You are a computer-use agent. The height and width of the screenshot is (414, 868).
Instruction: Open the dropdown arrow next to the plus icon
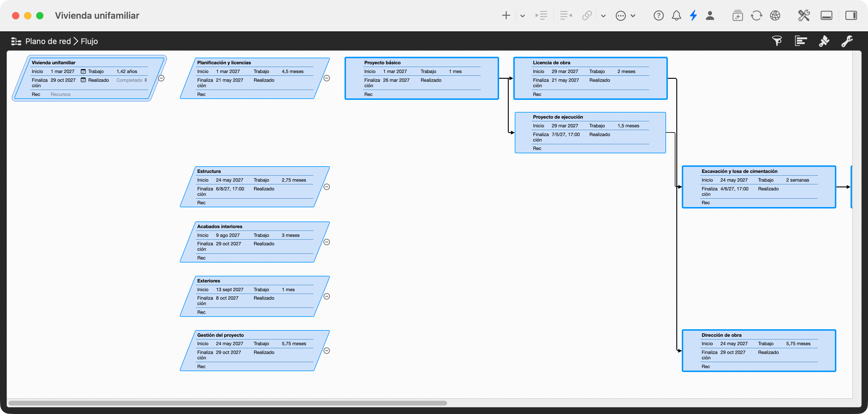[x=522, y=16]
